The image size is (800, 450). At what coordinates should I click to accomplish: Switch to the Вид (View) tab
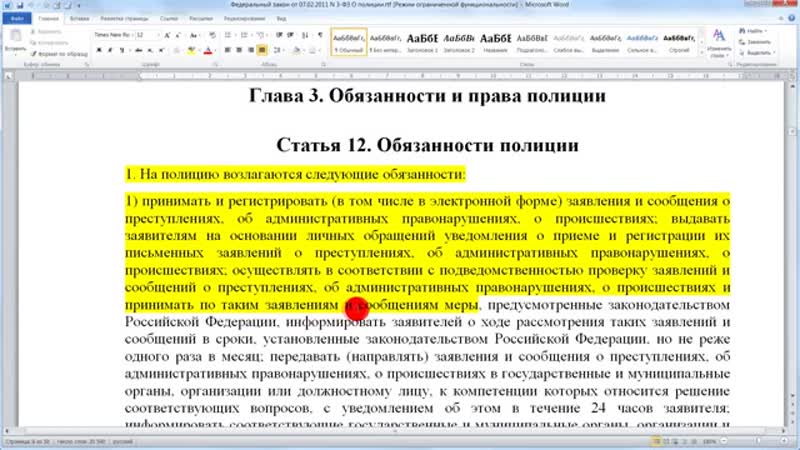tap(282, 19)
